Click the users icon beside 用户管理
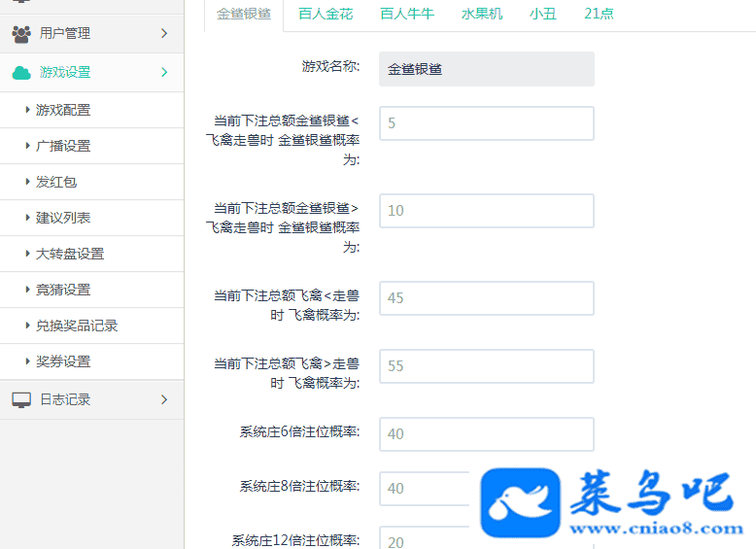This screenshot has height=549, width=756. 21,34
